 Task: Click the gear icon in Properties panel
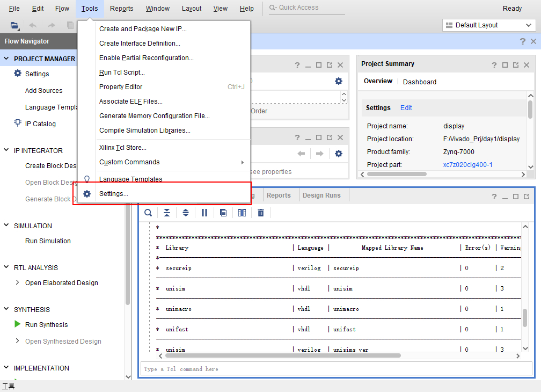pos(339,154)
